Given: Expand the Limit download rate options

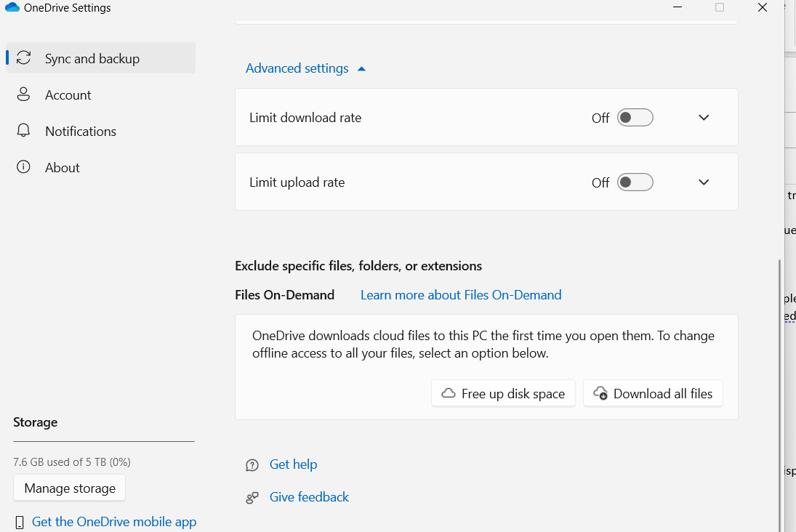Looking at the screenshot, I should (704, 117).
